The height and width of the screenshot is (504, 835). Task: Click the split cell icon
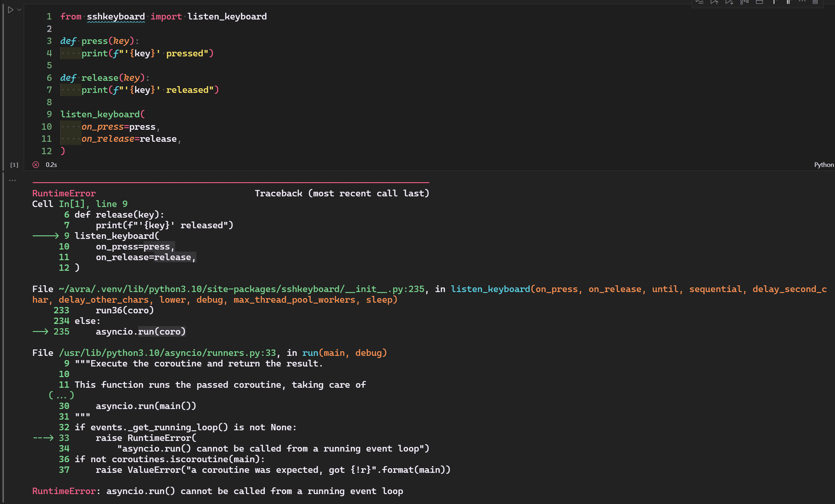[x=759, y=2]
